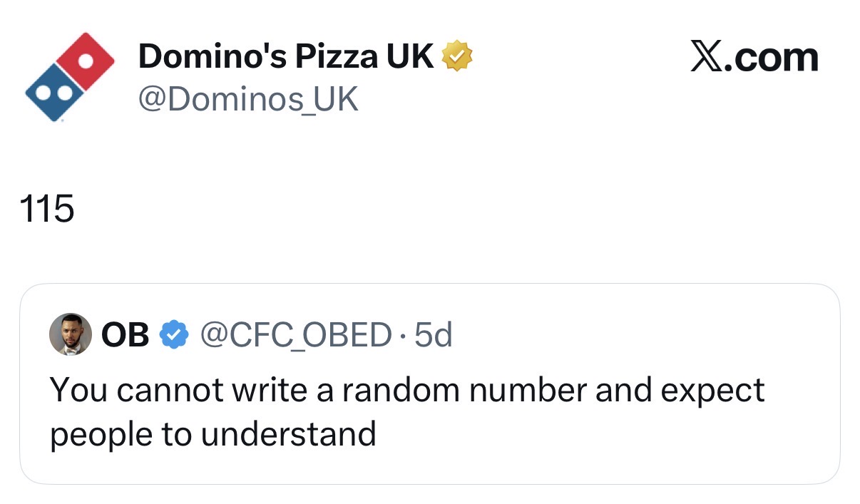Select the "115" tweet text

tap(46, 209)
